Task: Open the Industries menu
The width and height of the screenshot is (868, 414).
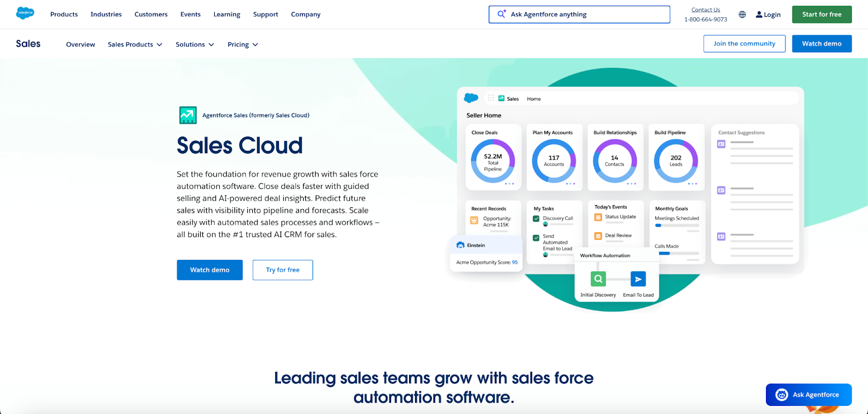Action: pyautogui.click(x=106, y=15)
